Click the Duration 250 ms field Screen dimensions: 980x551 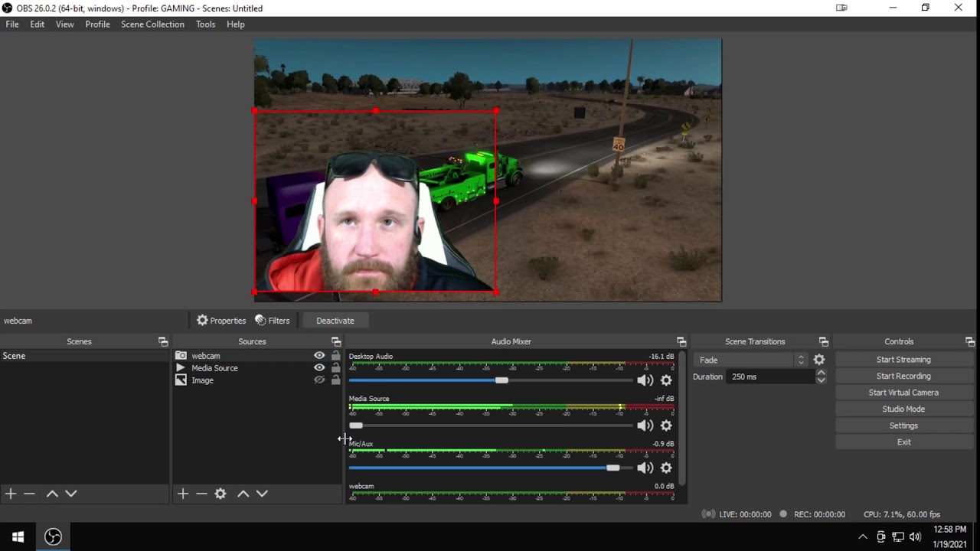pyautogui.click(x=771, y=377)
